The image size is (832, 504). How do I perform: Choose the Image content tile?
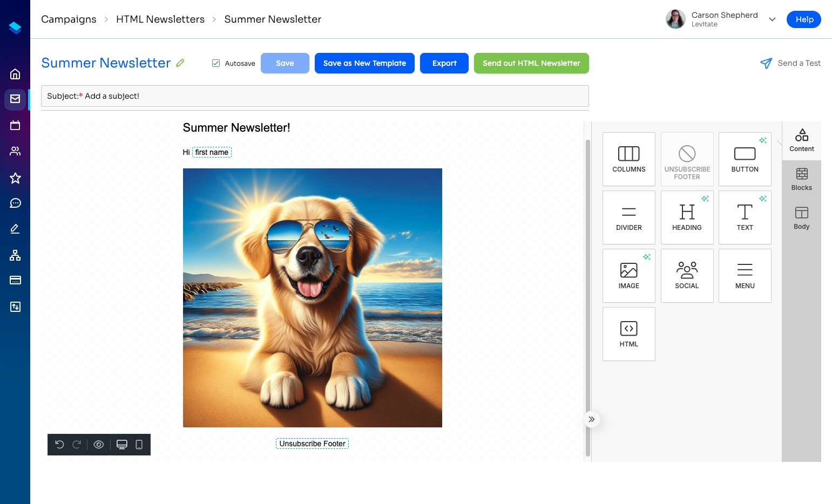point(628,276)
